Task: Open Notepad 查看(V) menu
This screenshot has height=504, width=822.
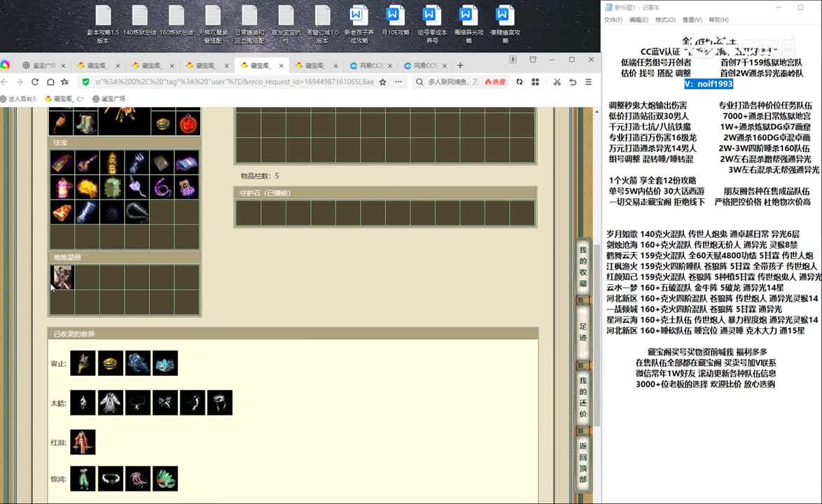Action: (x=692, y=20)
